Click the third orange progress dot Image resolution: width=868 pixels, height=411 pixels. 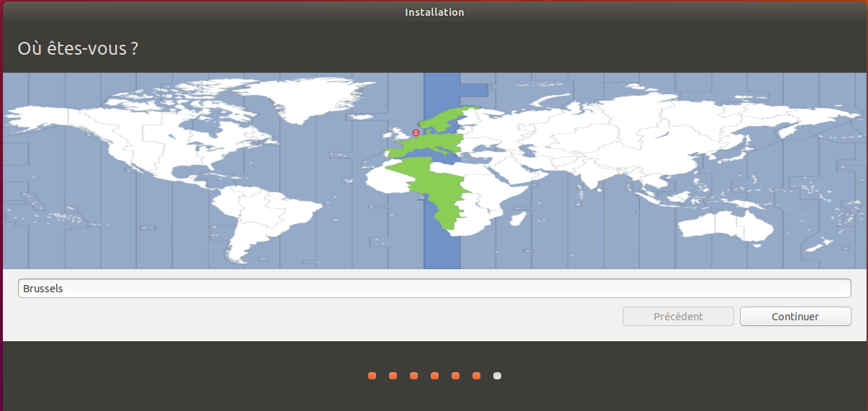point(414,376)
